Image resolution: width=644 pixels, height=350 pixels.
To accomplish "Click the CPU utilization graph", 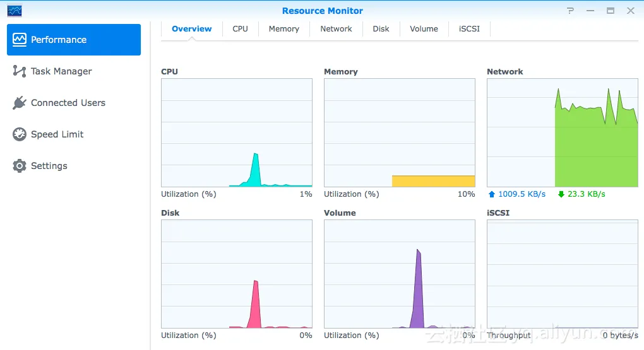I will tap(237, 132).
